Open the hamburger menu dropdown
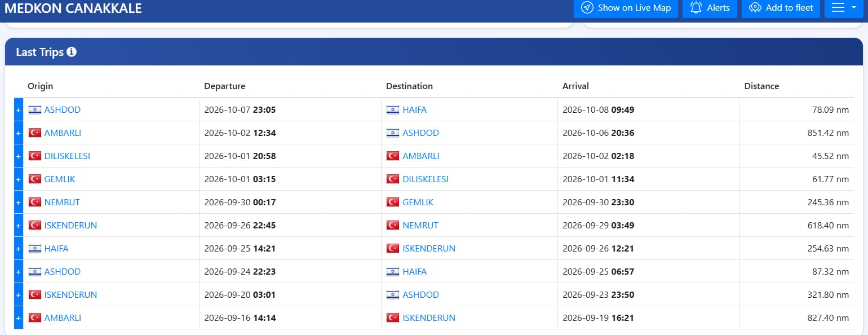Viewport: 868px width, 335px height. pos(844,8)
